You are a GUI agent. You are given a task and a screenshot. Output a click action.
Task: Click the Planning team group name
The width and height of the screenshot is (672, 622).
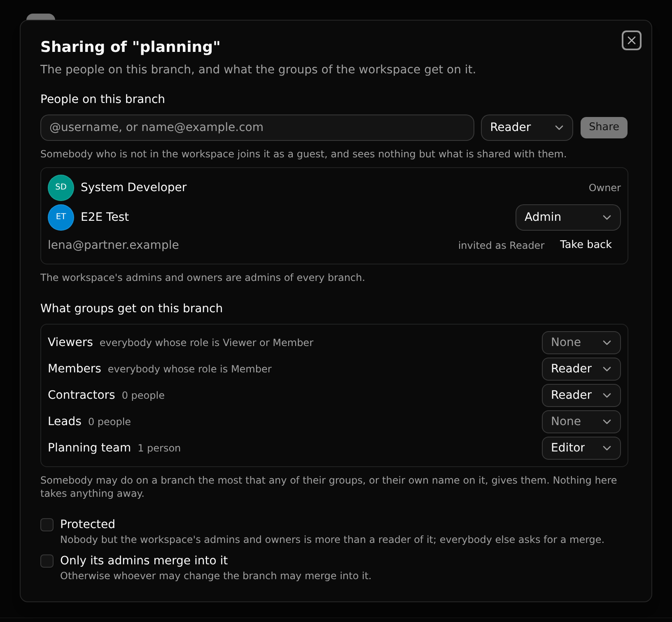tap(89, 447)
